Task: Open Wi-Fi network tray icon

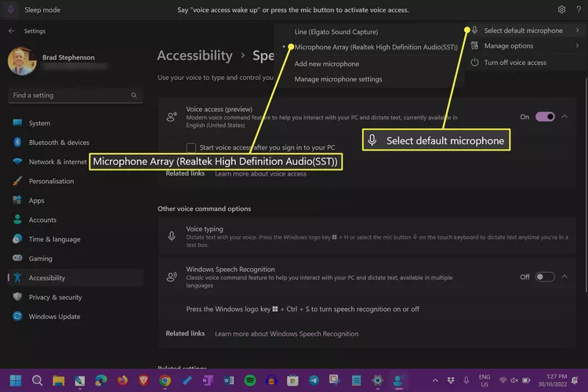Action: click(x=503, y=380)
